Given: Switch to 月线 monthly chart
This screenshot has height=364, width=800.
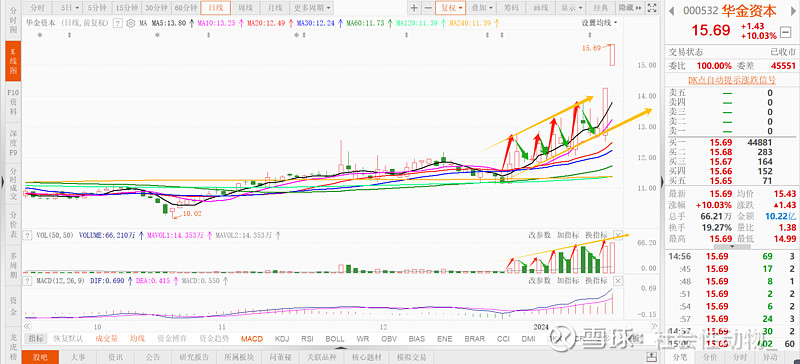Looking at the screenshot, I should click(x=275, y=8).
